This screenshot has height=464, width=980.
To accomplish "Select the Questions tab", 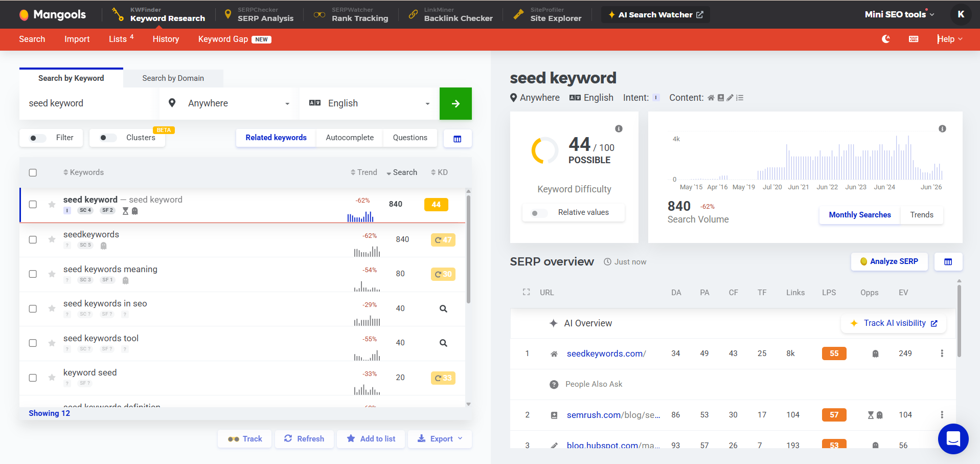I will [x=410, y=138].
